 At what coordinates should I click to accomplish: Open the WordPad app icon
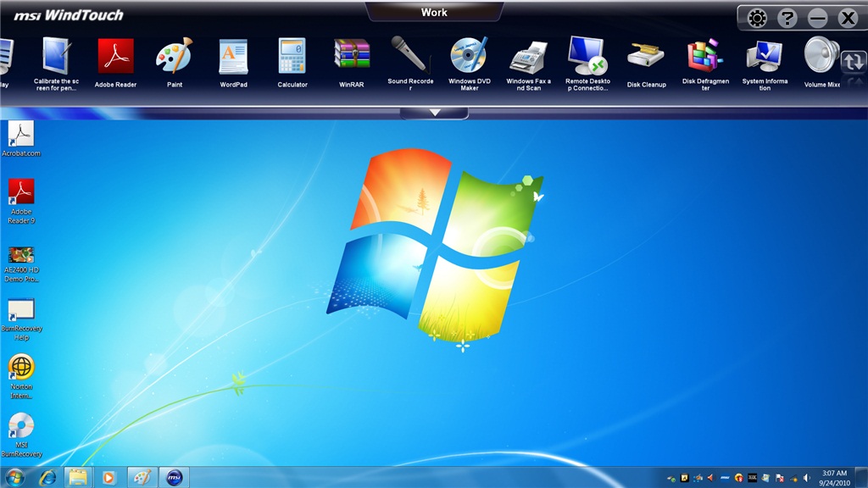pos(233,58)
